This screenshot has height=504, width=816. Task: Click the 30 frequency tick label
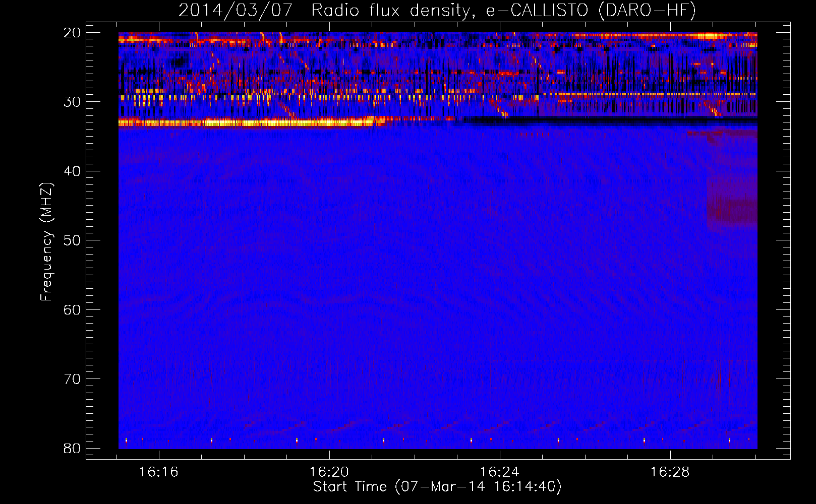(x=73, y=102)
